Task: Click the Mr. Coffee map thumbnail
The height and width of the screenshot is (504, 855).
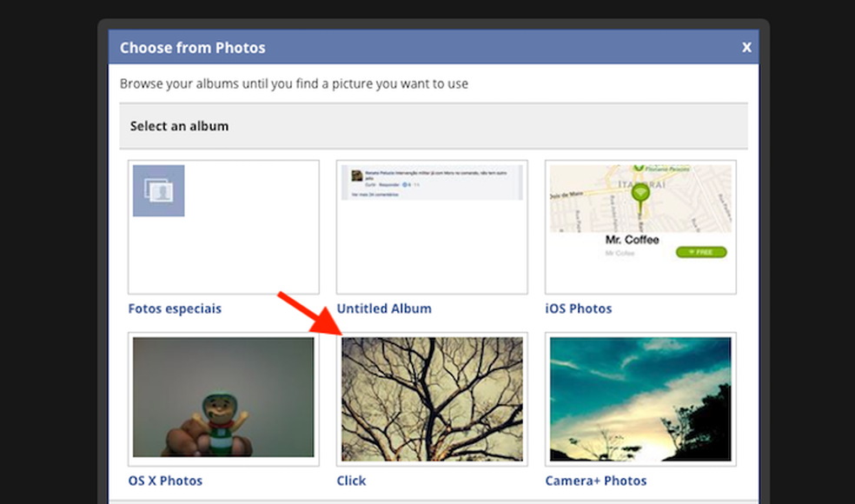Action: click(x=640, y=226)
